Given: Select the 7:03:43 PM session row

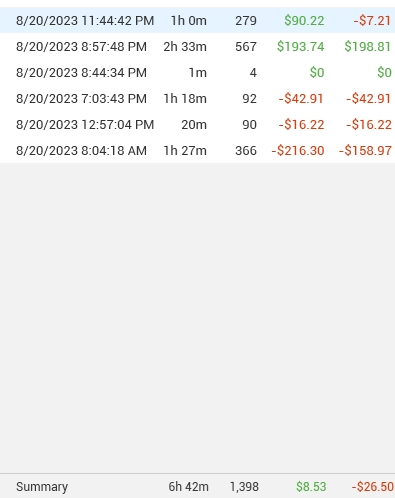Looking at the screenshot, I should tap(197, 98).
